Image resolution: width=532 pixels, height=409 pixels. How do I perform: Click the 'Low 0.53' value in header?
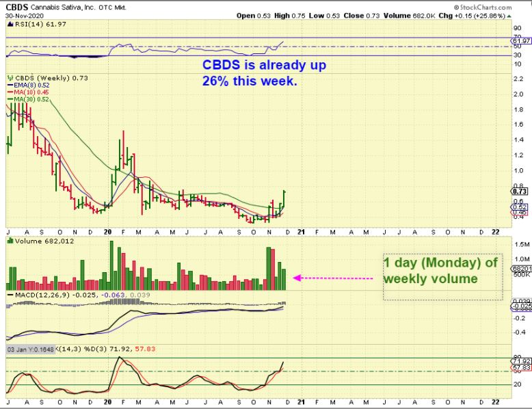coord(324,16)
